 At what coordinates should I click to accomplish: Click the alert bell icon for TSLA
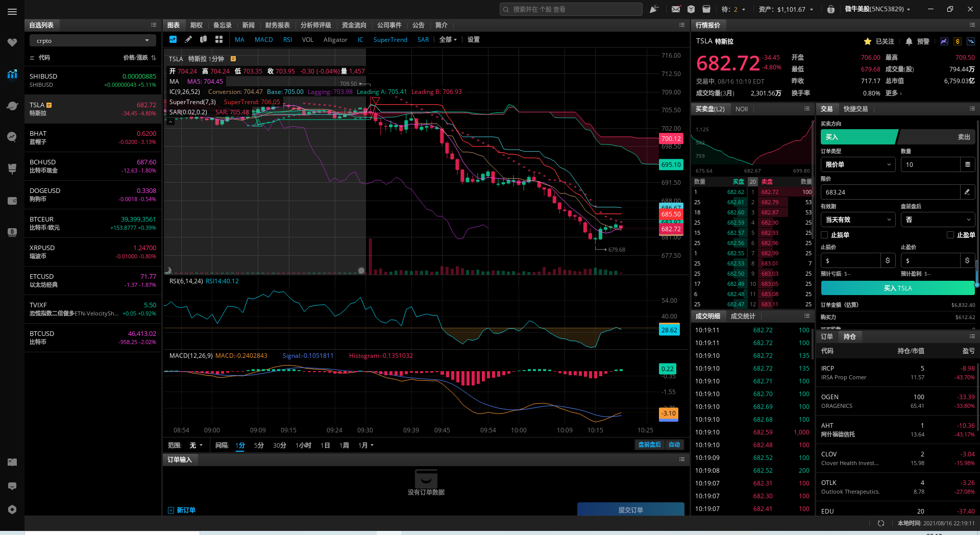[909, 41]
